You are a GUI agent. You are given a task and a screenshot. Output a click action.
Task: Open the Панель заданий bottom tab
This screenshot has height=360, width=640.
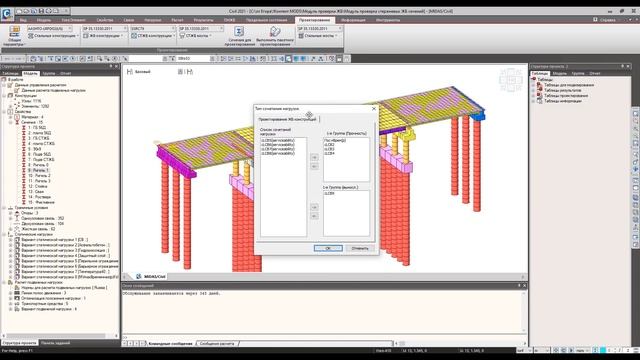tap(56, 343)
